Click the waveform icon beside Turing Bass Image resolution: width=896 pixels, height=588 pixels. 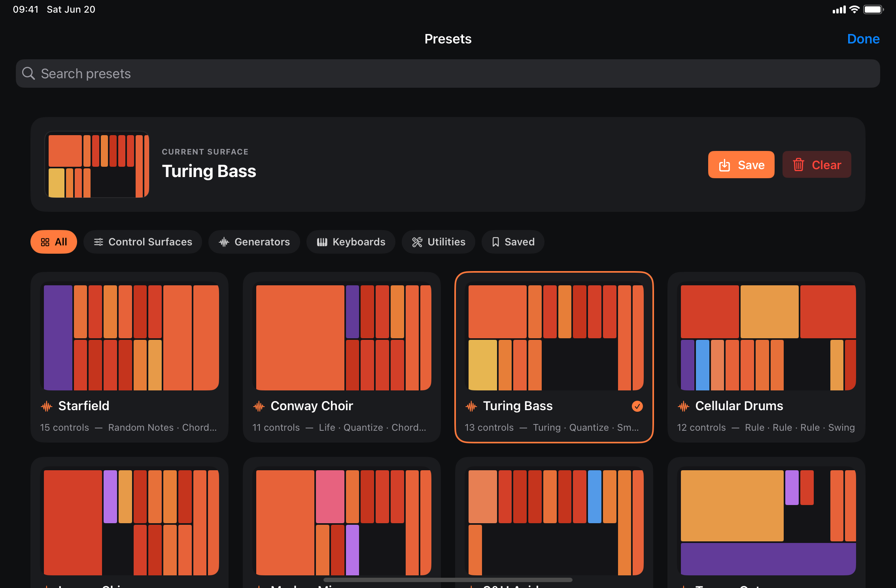[471, 406]
